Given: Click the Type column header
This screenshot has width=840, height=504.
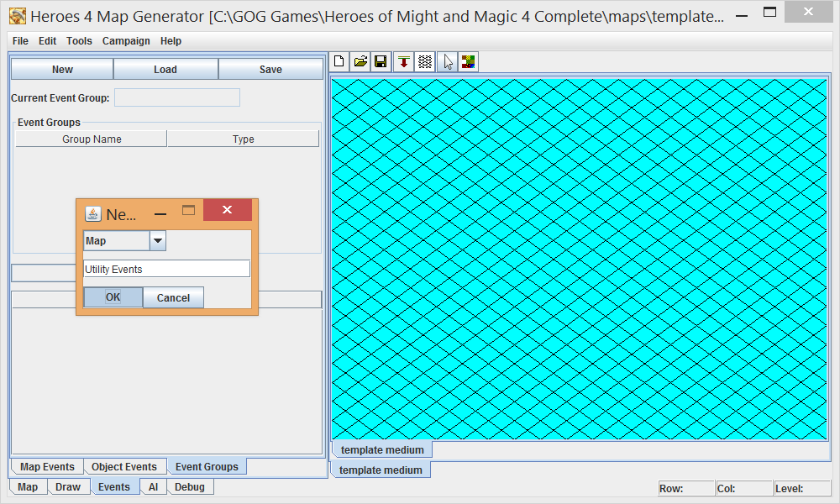Looking at the screenshot, I should pyautogui.click(x=244, y=139).
